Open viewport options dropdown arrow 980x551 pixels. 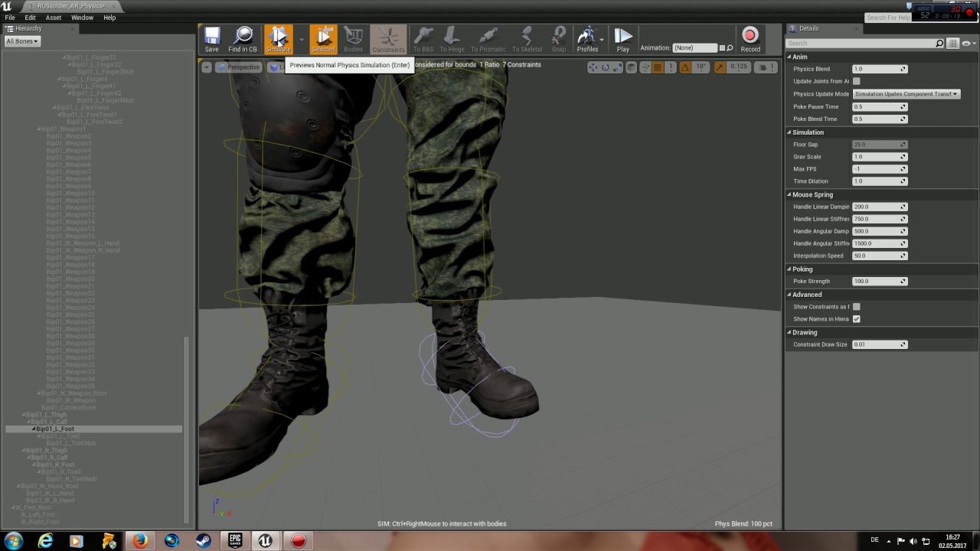coord(207,67)
